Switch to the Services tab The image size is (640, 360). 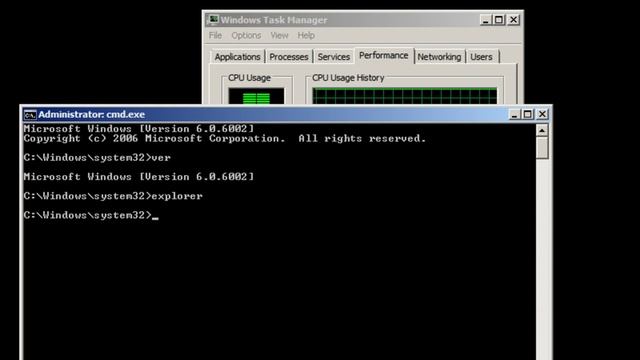tap(333, 57)
